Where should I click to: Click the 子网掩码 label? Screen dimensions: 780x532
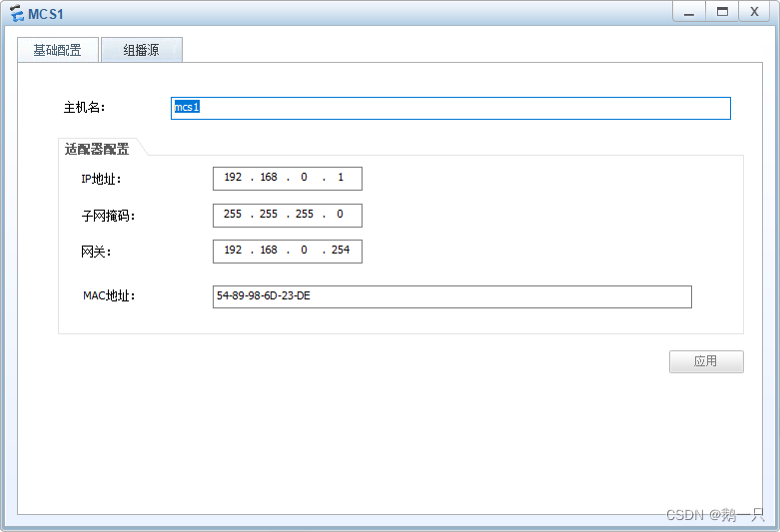[x=108, y=216]
